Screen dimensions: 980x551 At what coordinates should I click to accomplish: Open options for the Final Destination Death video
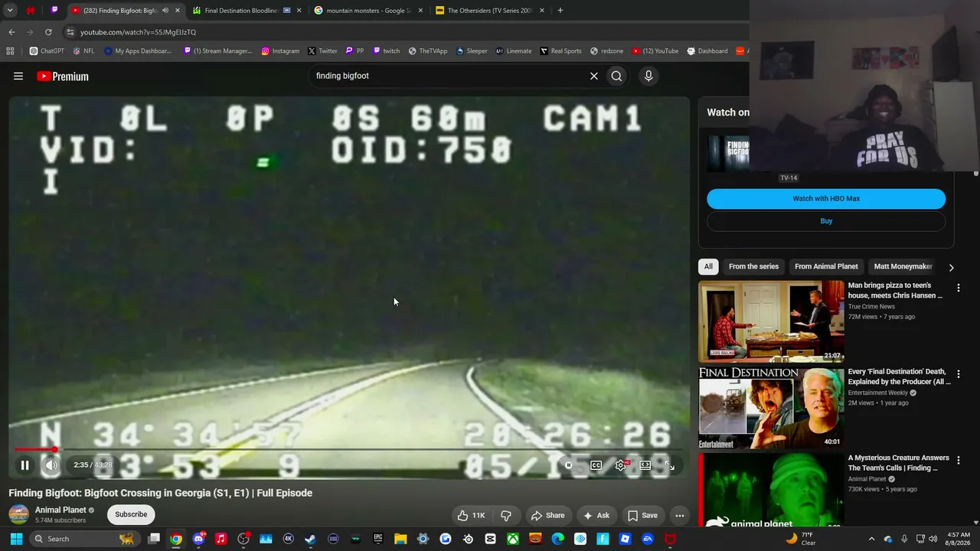point(958,374)
